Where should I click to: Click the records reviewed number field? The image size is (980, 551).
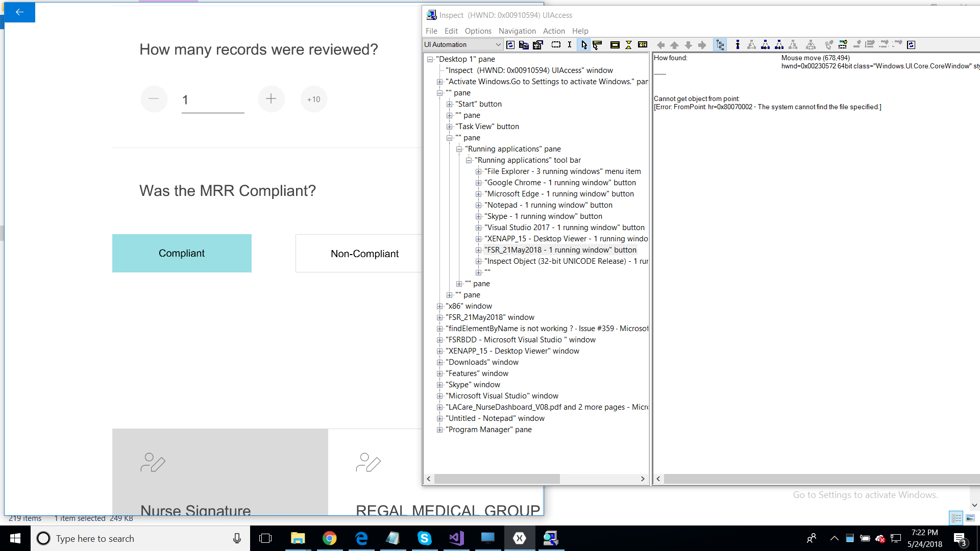[213, 100]
